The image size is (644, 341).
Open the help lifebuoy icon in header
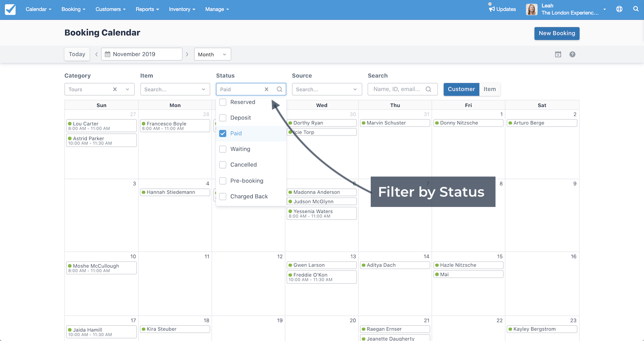point(619,9)
